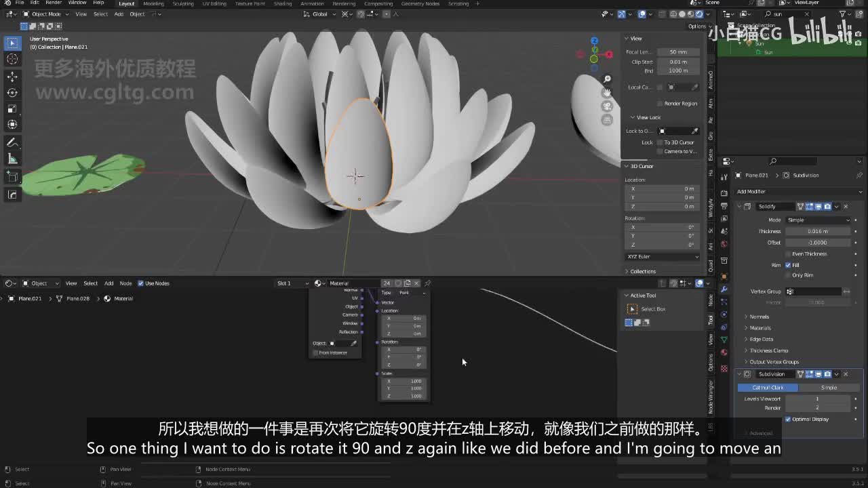This screenshot has width=868, height=488.
Task: Toggle Optimal Display checkbox
Action: pos(788,419)
